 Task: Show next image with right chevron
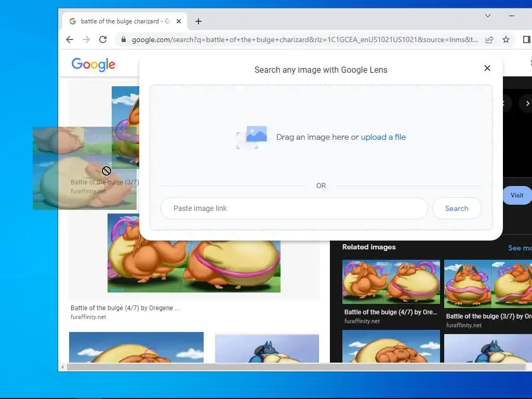click(x=527, y=103)
